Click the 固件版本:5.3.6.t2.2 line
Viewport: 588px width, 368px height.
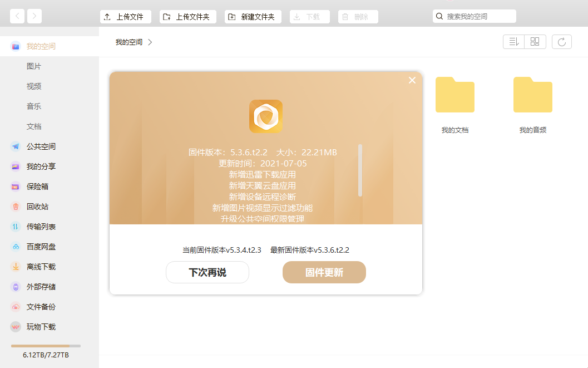click(228, 153)
